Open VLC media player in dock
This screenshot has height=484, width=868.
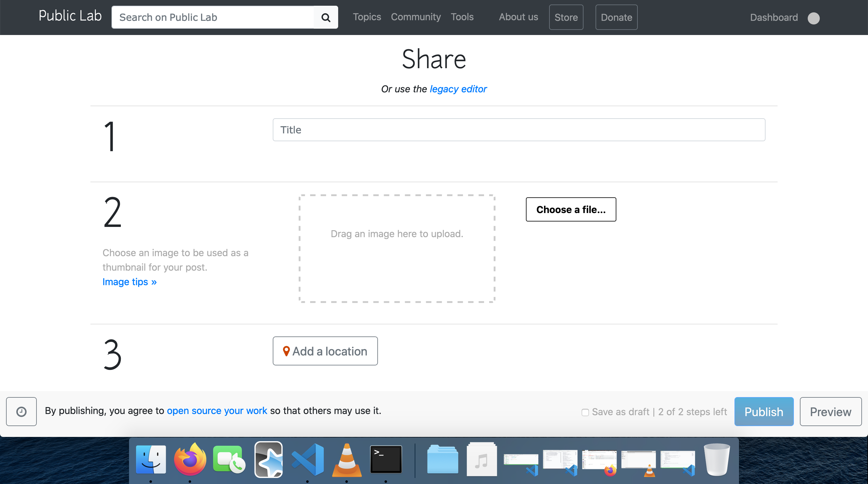(x=346, y=459)
